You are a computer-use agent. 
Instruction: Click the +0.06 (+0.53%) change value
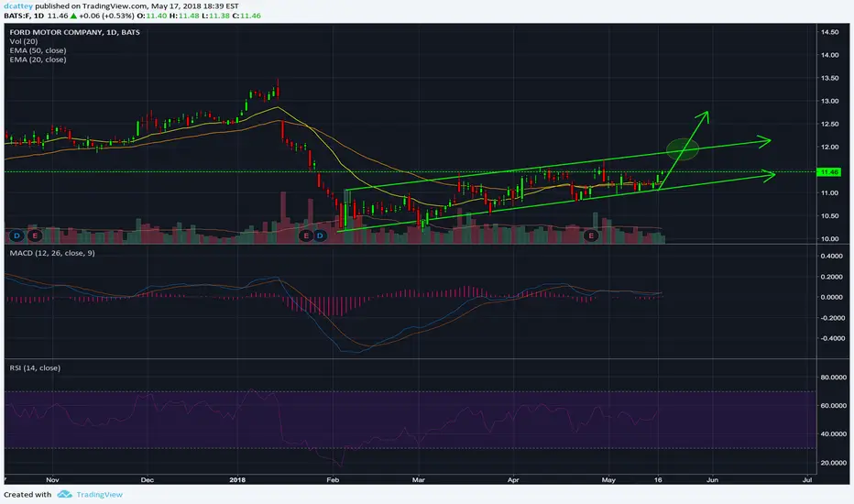(106, 16)
